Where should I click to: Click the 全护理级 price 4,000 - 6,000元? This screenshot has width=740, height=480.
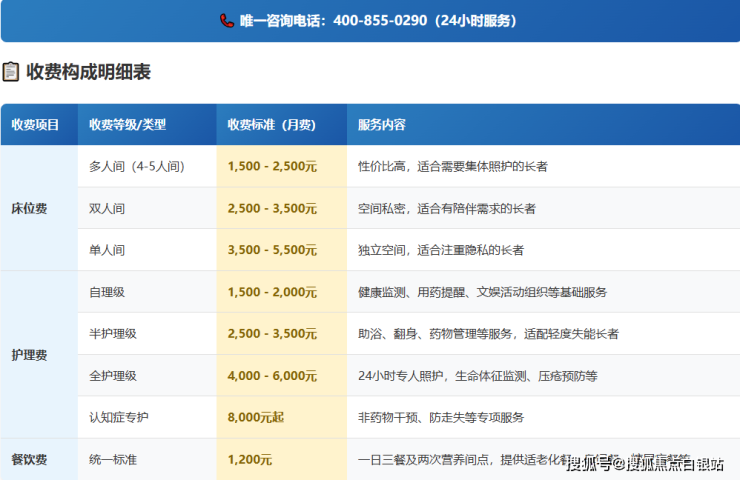272,376
